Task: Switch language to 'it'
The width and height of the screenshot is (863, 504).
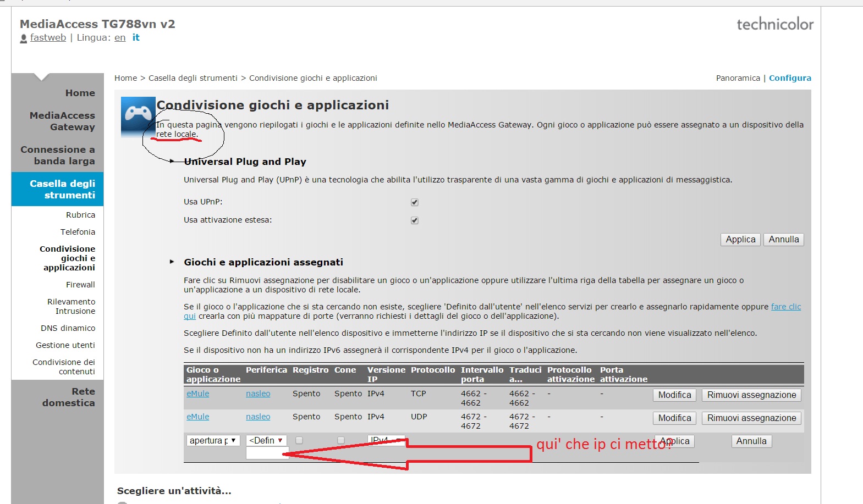Action: pos(136,37)
